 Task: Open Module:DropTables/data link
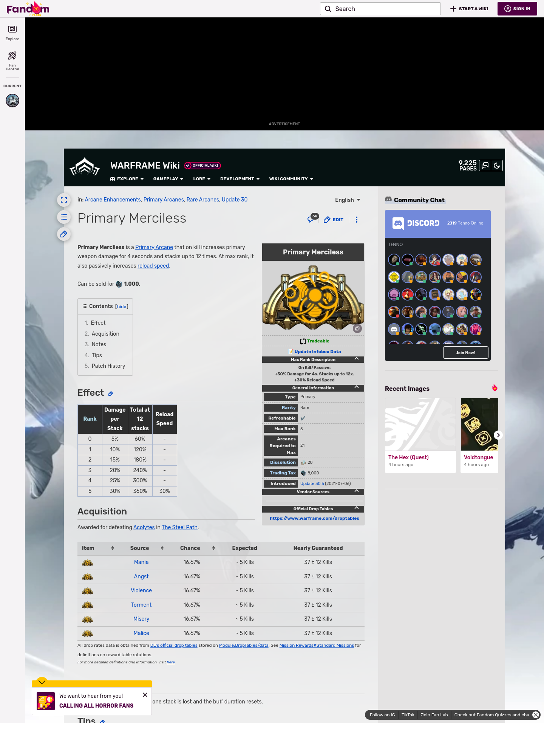(x=244, y=645)
